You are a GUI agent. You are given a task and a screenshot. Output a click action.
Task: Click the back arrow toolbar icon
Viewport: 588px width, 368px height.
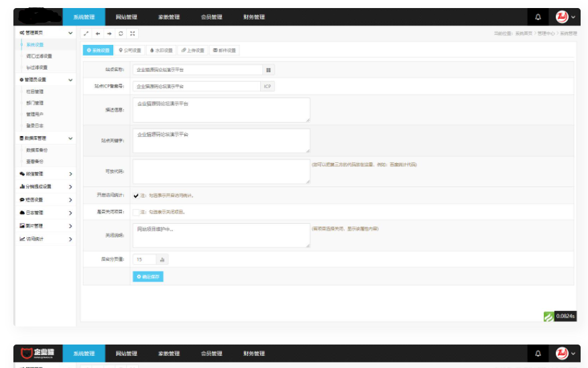(98, 33)
